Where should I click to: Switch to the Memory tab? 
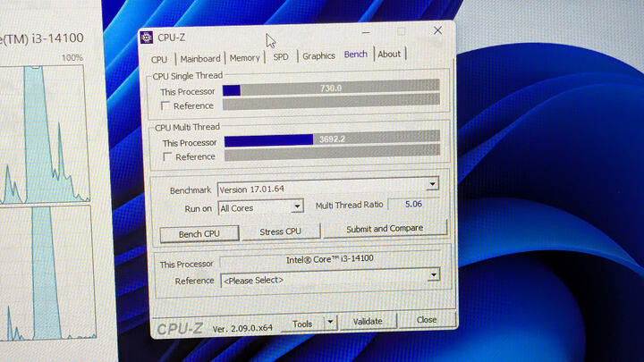tap(244, 58)
